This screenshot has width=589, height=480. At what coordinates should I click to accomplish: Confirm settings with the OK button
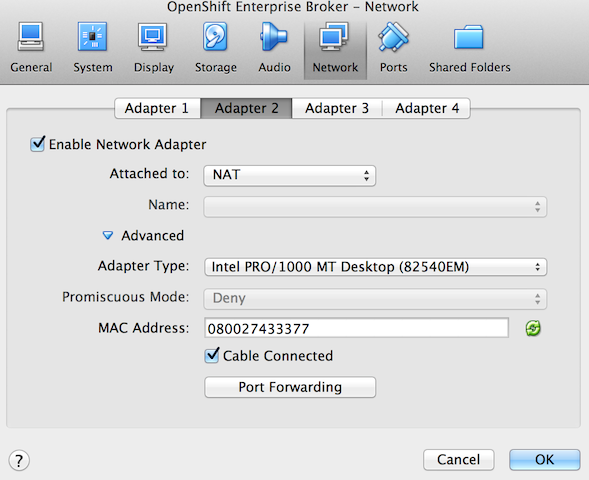(545, 459)
